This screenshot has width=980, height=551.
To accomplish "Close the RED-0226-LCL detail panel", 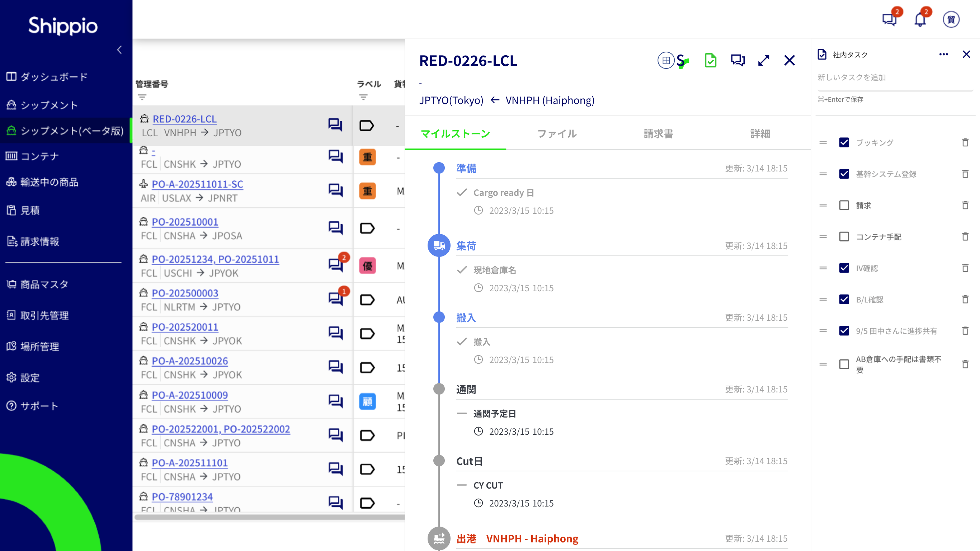I will [x=790, y=60].
